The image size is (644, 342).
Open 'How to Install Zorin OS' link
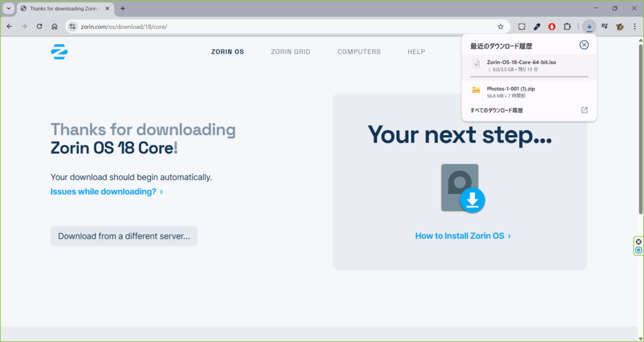463,236
